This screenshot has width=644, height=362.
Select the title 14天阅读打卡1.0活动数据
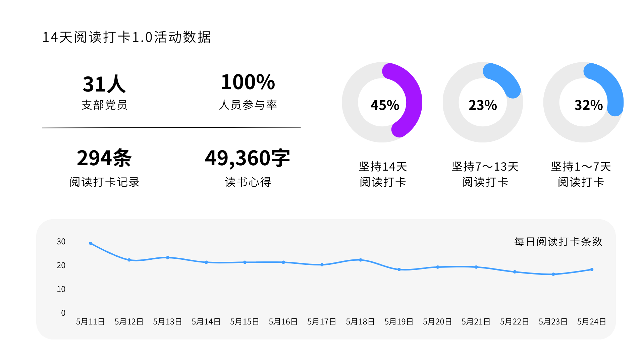(x=126, y=37)
